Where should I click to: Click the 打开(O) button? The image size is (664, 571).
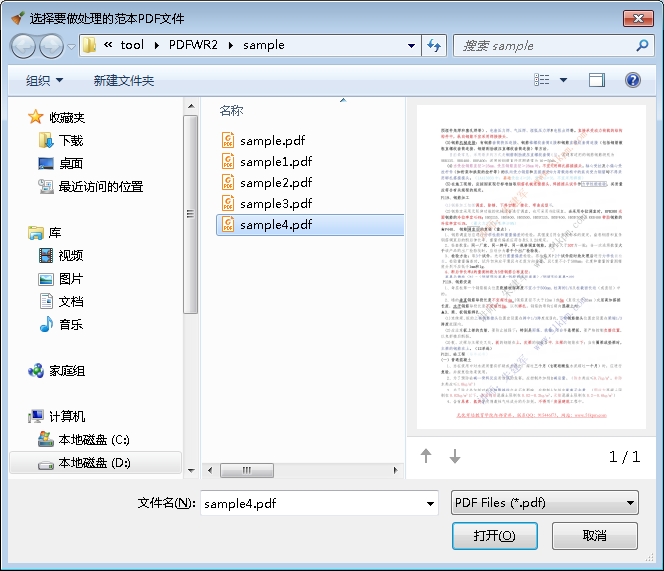coord(495,536)
